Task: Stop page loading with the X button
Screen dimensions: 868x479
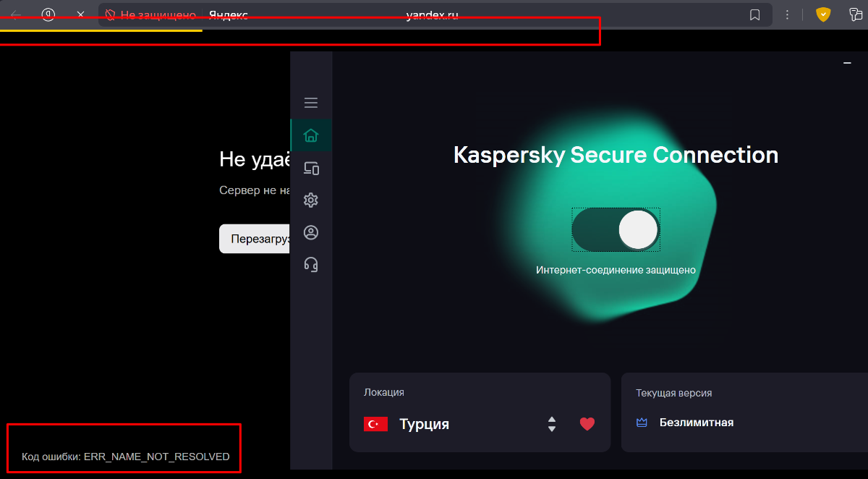Action: pos(81,14)
